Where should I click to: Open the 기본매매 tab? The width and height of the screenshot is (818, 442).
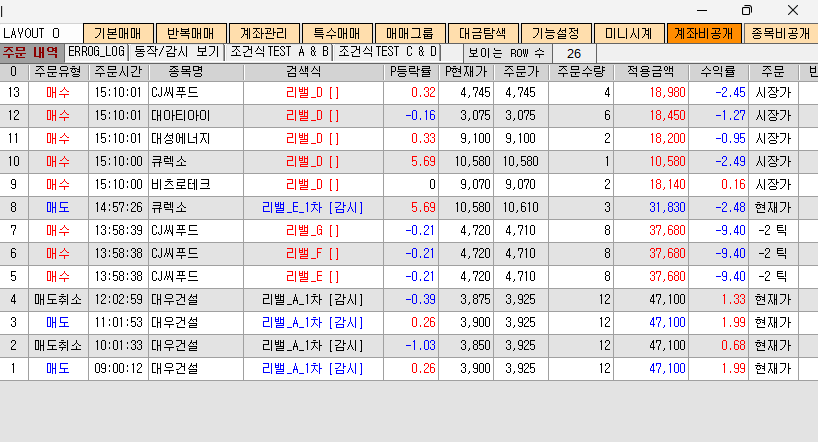coord(118,33)
